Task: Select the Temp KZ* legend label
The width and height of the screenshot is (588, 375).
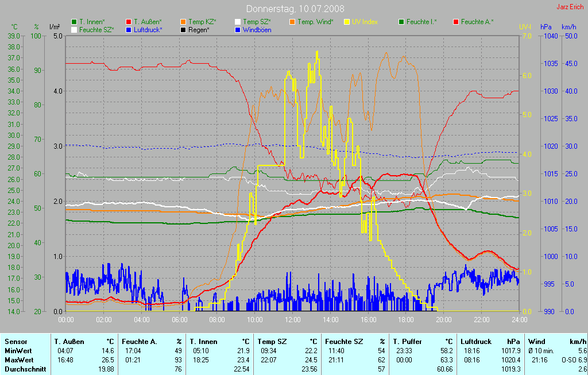Action: [203, 22]
